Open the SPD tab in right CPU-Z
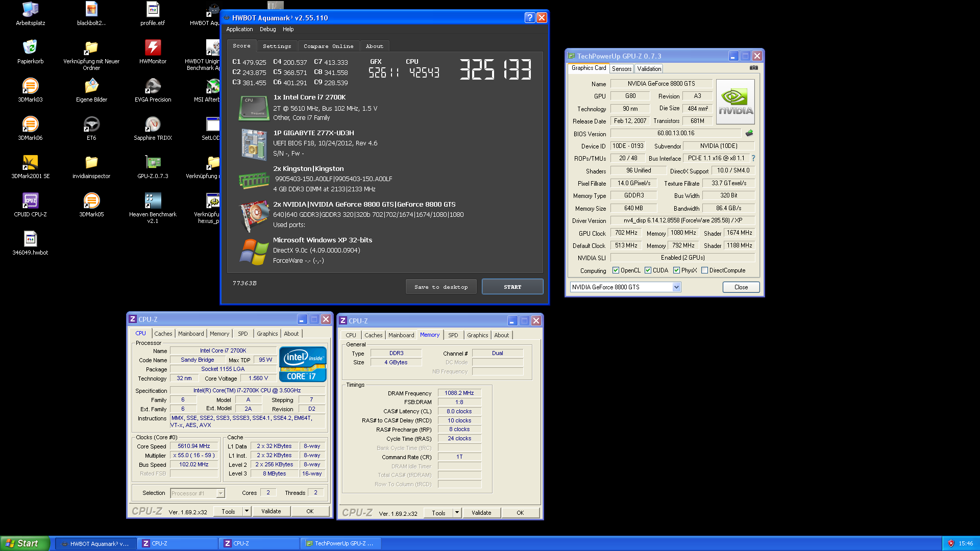The image size is (980, 551). pyautogui.click(x=453, y=335)
